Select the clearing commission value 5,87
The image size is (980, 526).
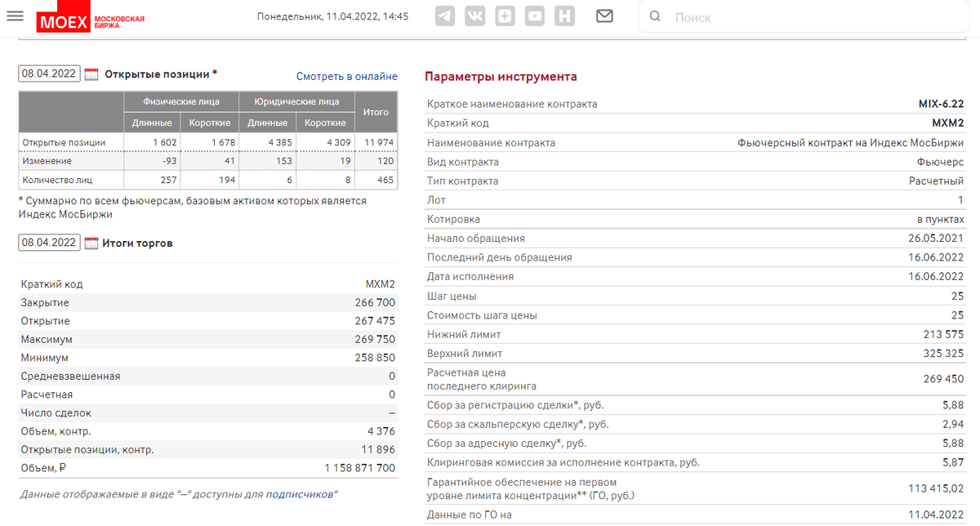pos(953,462)
